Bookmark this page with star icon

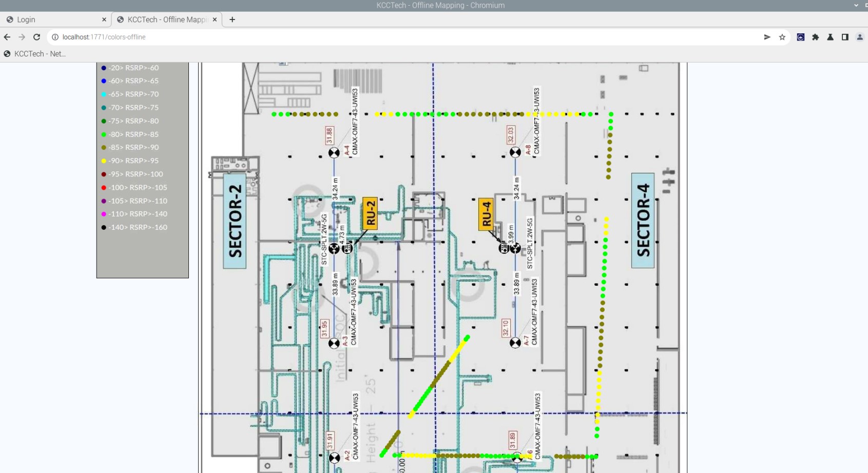[x=782, y=37]
